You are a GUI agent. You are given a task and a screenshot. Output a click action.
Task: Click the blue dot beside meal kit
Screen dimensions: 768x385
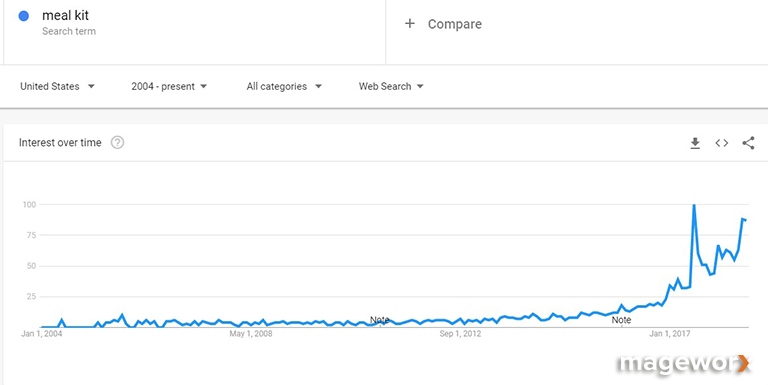[24, 16]
